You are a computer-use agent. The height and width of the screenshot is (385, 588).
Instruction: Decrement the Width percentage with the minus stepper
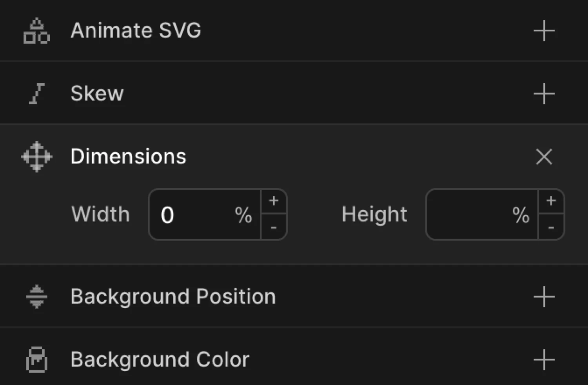pos(274,228)
